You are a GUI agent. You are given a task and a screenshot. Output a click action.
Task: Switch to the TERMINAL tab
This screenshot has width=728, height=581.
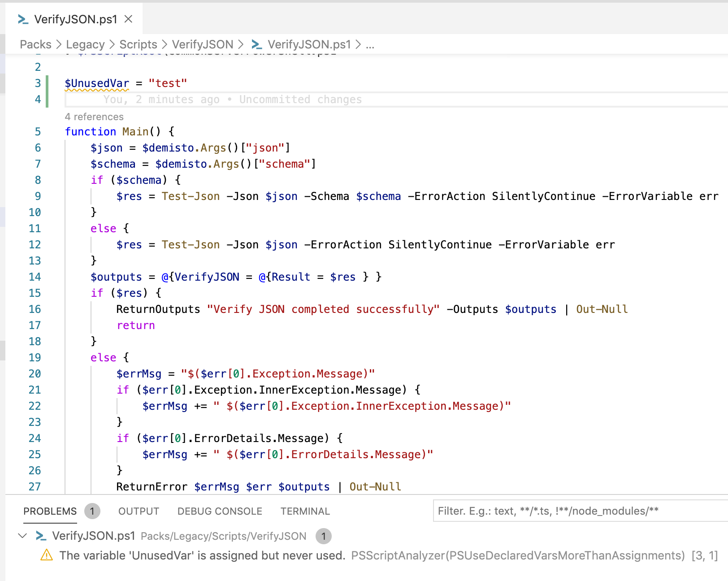point(305,511)
